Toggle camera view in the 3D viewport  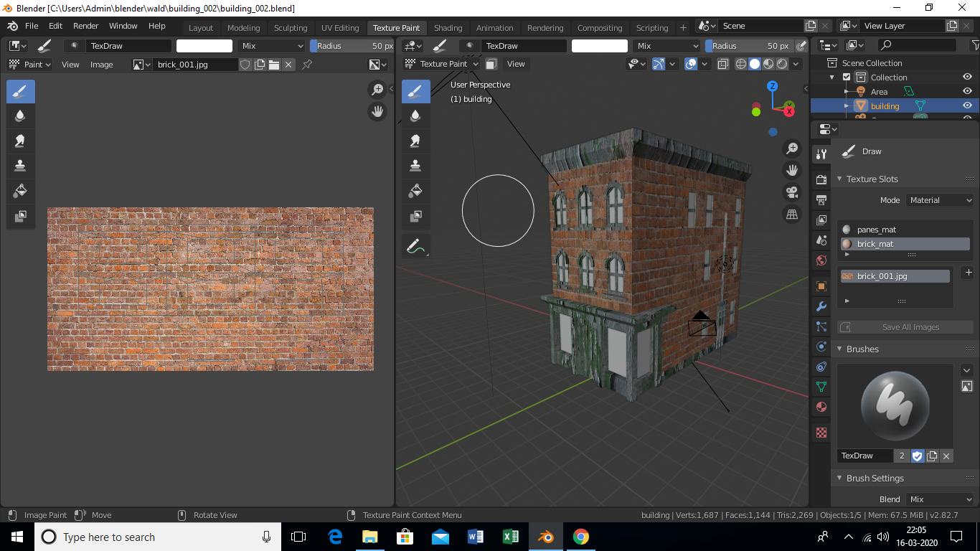point(792,192)
